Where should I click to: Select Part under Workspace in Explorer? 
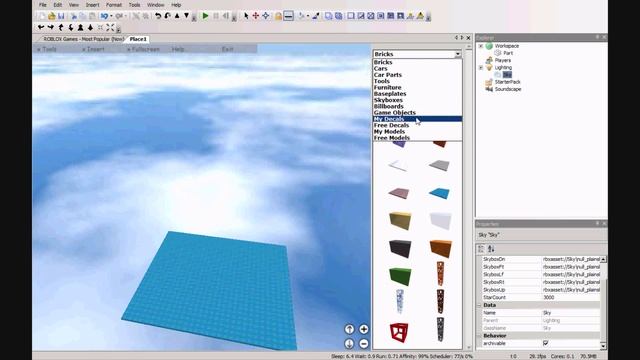[x=508, y=53]
